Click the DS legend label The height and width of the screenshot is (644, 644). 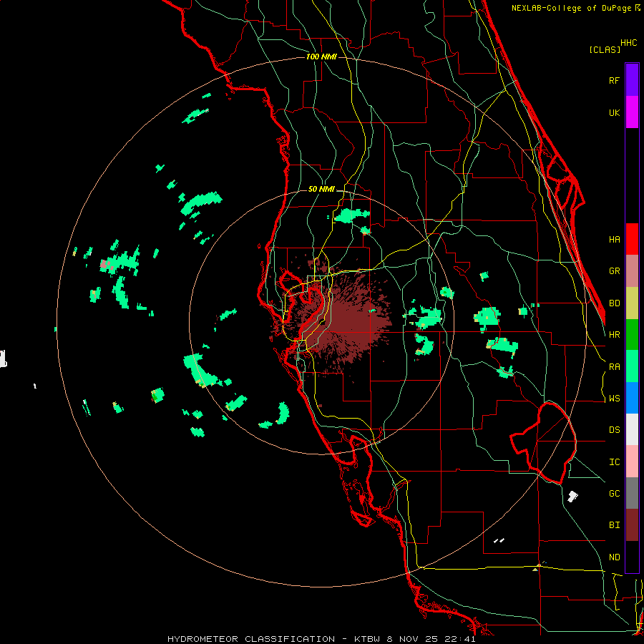click(614, 430)
